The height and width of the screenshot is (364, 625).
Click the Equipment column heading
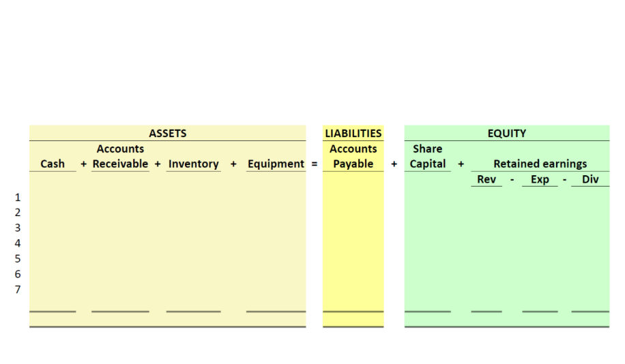(x=276, y=164)
